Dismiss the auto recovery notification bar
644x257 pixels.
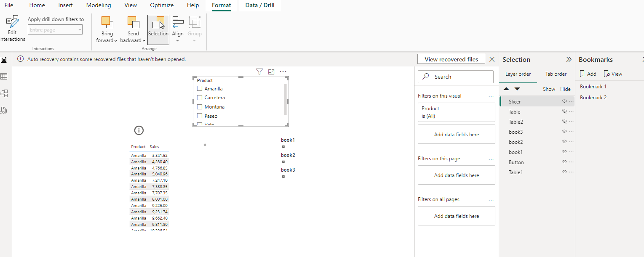coord(492,59)
